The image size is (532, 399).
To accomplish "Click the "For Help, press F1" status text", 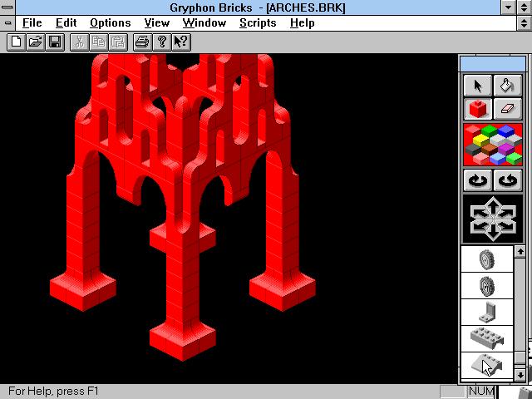I will coord(53,392).
